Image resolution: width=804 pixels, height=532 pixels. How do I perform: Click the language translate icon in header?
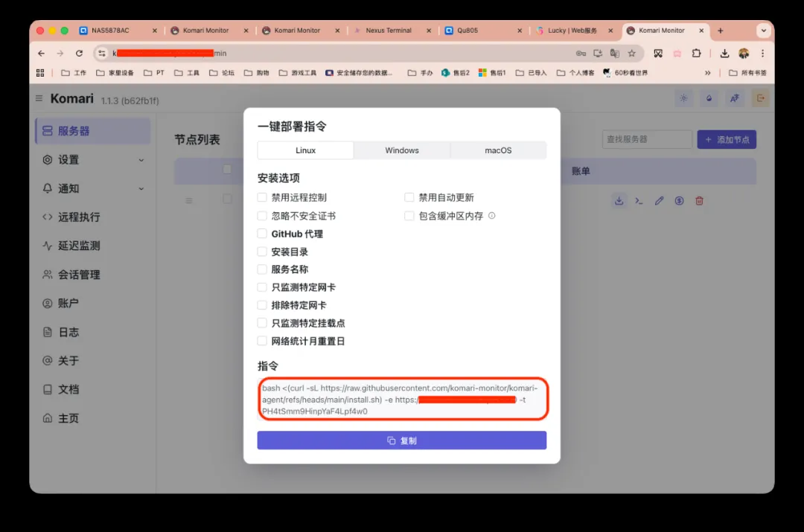[x=734, y=98]
